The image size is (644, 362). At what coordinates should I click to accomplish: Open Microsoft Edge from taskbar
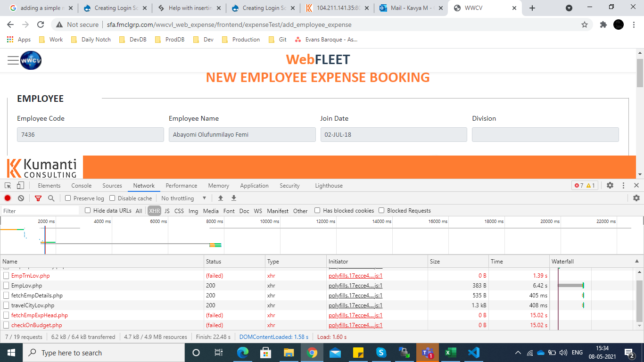(242, 353)
